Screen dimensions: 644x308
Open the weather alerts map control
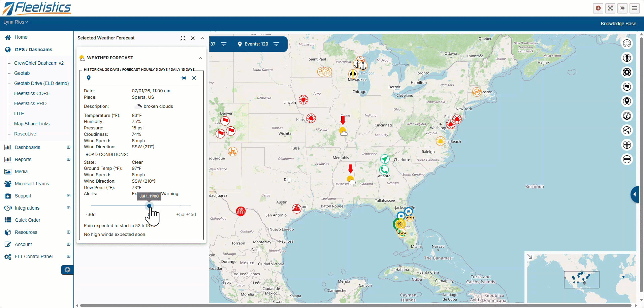pos(627,58)
